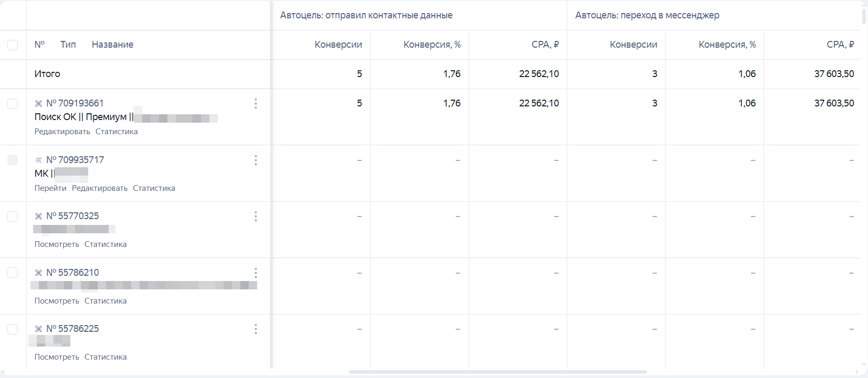Open three-dot menu for campaign 709935717
The height and width of the screenshot is (378, 868).
(256, 160)
